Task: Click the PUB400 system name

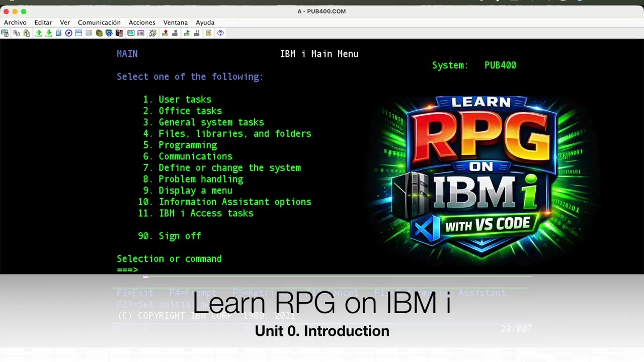Action: (501, 65)
